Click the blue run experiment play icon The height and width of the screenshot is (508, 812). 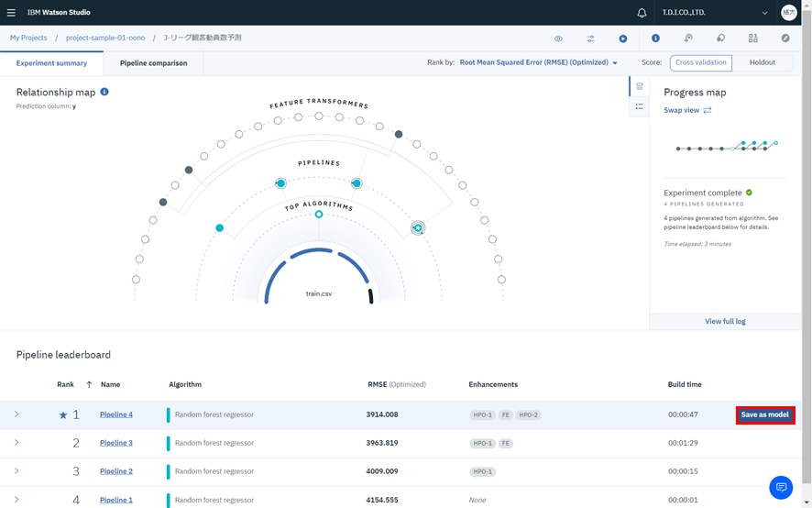[x=623, y=39]
